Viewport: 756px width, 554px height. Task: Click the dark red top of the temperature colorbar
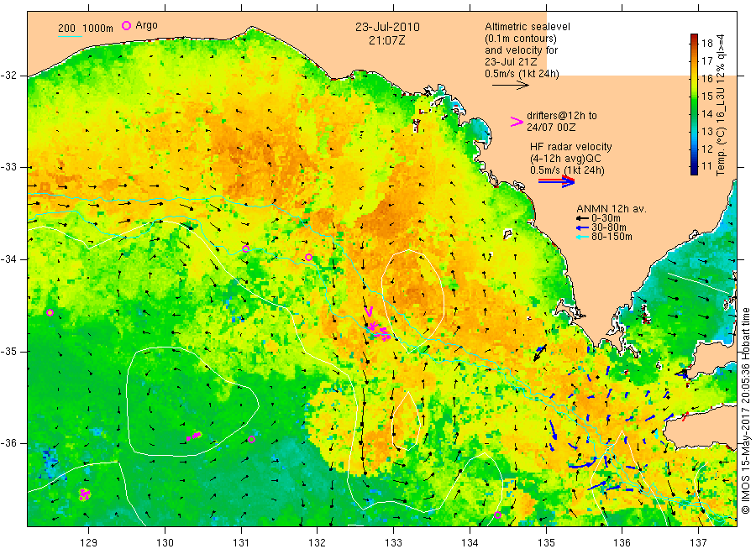click(x=695, y=37)
